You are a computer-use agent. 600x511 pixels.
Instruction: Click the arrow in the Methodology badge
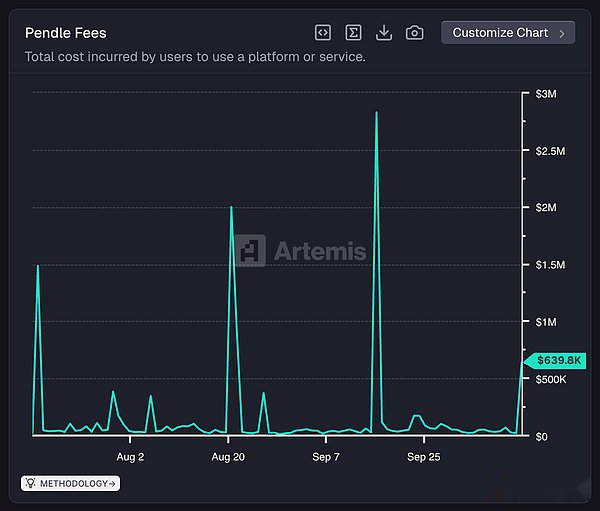tap(113, 484)
